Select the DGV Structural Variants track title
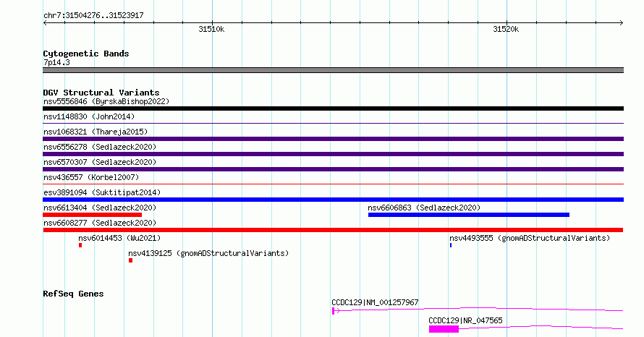The image size is (644, 337). [x=101, y=93]
